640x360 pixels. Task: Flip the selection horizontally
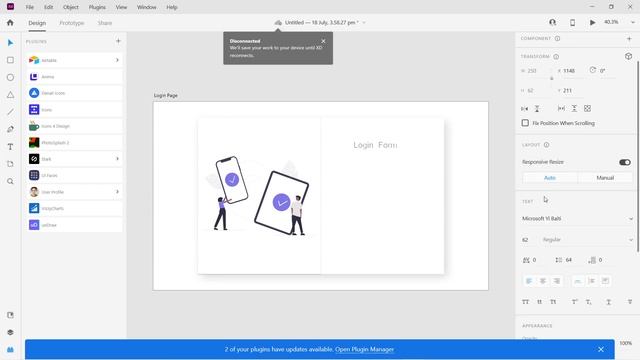525,109
